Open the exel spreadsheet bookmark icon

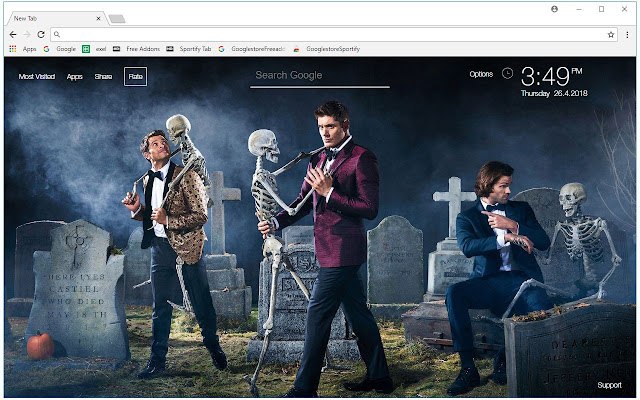click(86, 49)
